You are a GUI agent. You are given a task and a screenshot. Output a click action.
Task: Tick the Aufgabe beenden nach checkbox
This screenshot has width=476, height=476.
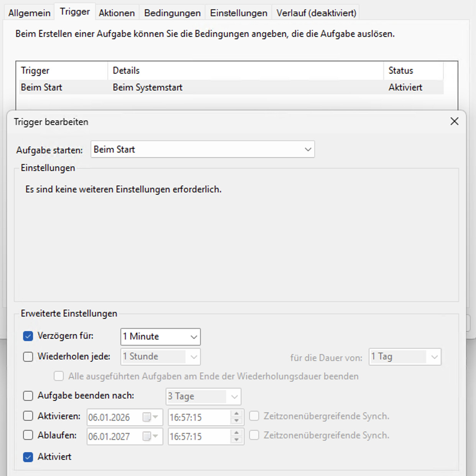point(28,396)
